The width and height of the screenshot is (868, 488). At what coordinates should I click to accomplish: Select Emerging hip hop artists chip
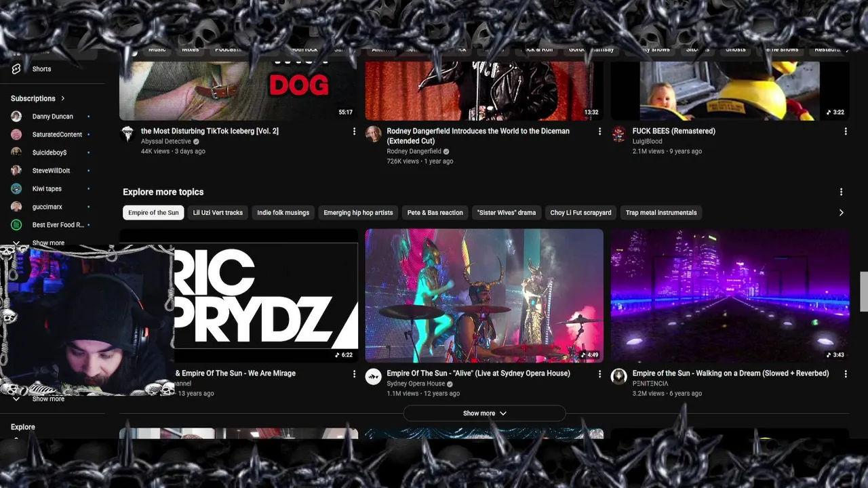358,213
